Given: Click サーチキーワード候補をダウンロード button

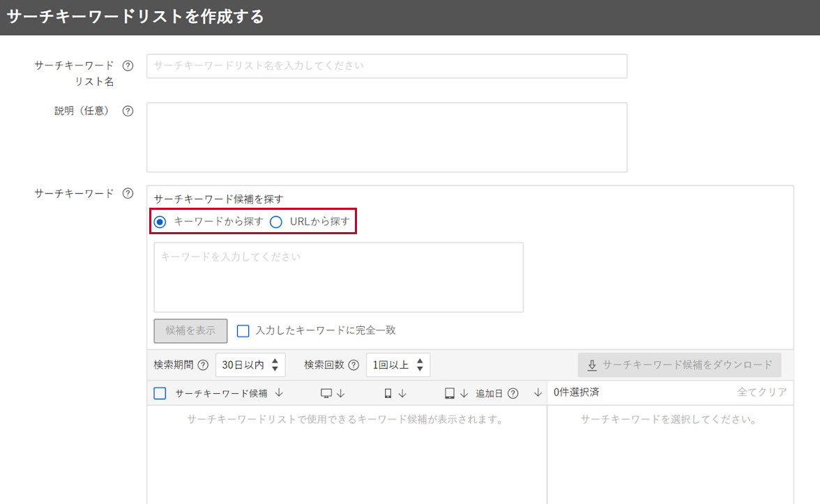Looking at the screenshot, I should tap(679, 365).
